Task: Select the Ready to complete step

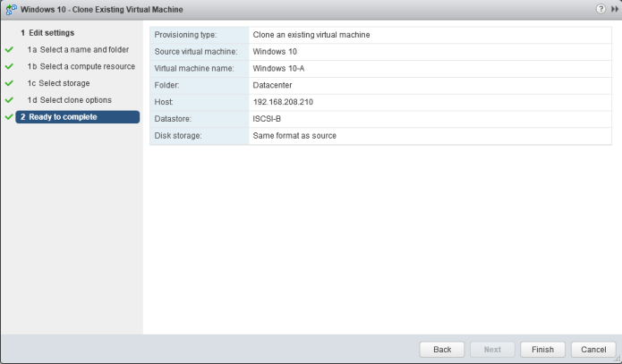Action: (64, 117)
